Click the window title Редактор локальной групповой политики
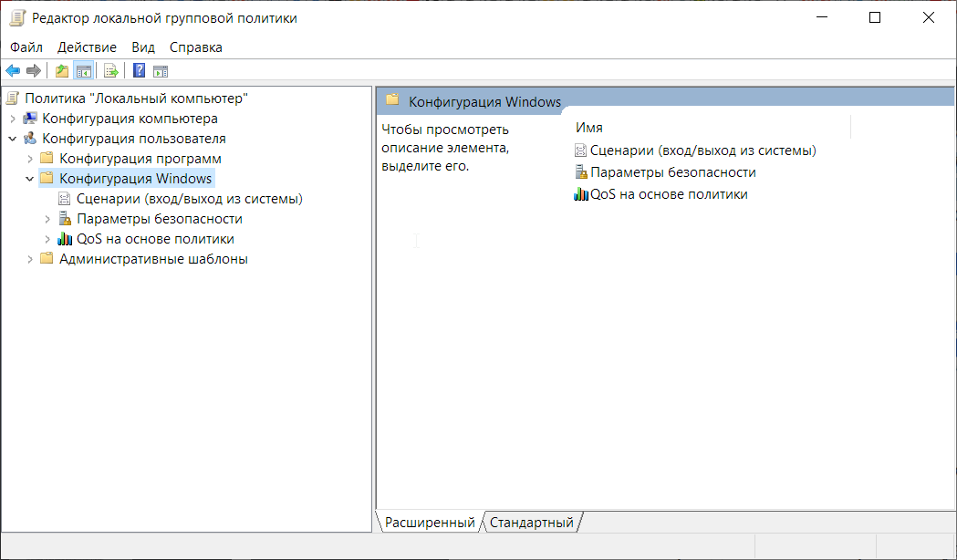This screenshot has width=957, height=560. pos(164,17)
